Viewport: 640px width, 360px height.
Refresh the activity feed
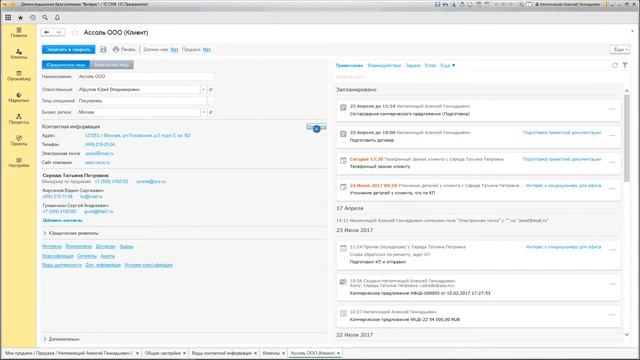pyautogui.click(x=615, y=65)
